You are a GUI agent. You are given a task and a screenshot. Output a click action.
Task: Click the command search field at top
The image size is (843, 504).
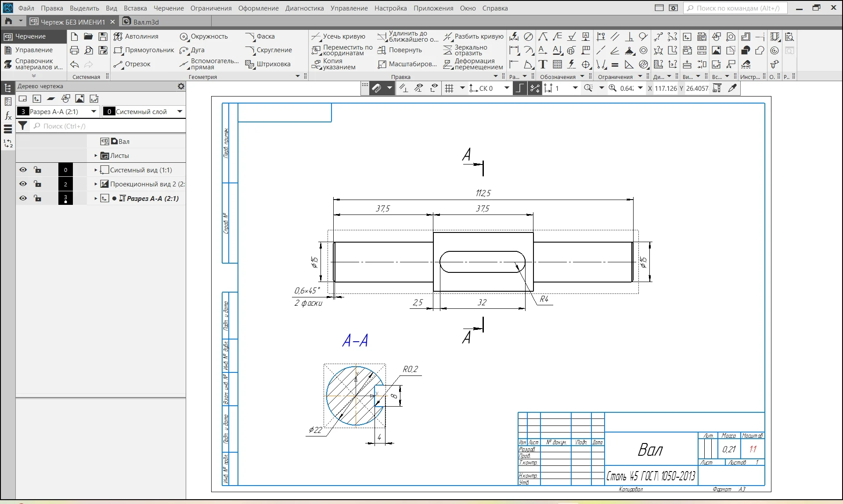(x=735, y=8)
